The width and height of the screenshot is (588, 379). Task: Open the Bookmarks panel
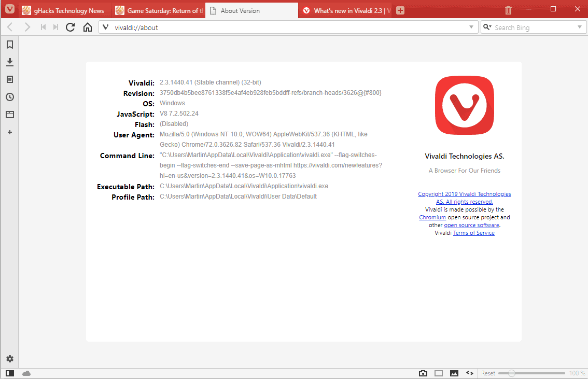pos(9,45)
